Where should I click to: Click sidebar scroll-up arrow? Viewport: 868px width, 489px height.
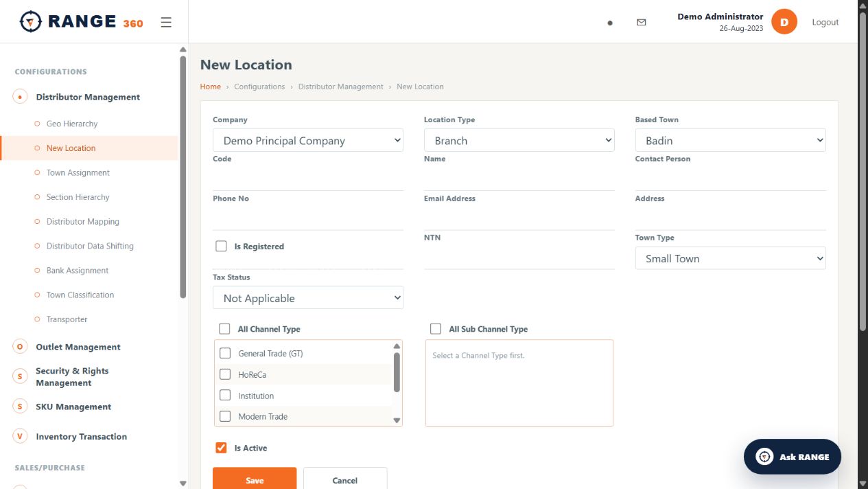click(x=183, y=49)
